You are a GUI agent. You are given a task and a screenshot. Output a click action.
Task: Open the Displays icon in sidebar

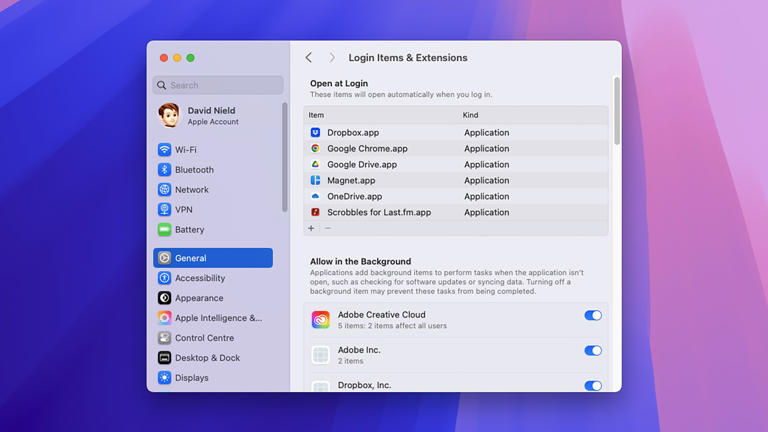[x=165, y=378]
